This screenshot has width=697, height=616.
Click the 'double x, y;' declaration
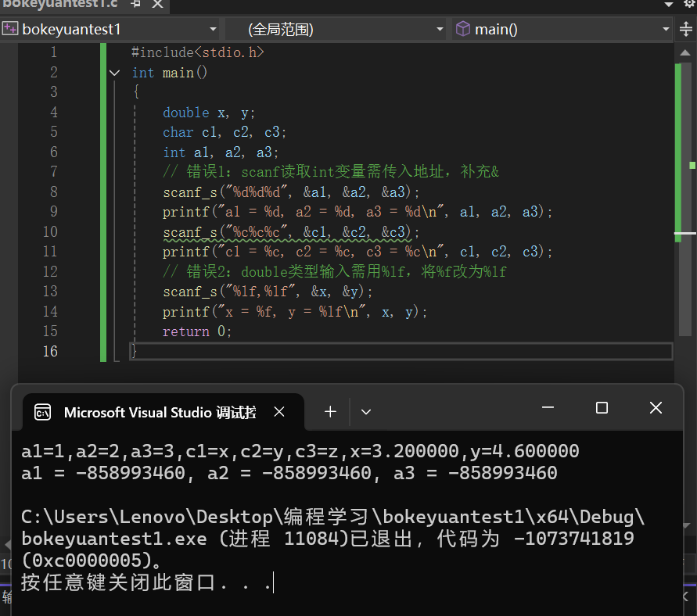(x=209, y=113)
